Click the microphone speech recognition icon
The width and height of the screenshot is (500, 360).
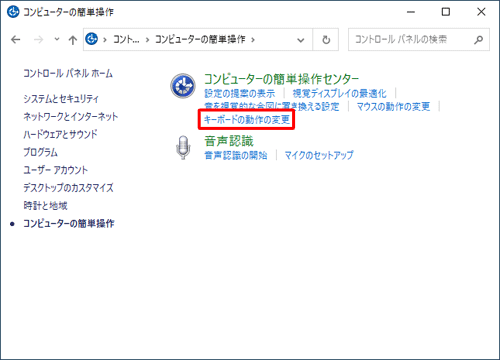click(x=183, y=147)
